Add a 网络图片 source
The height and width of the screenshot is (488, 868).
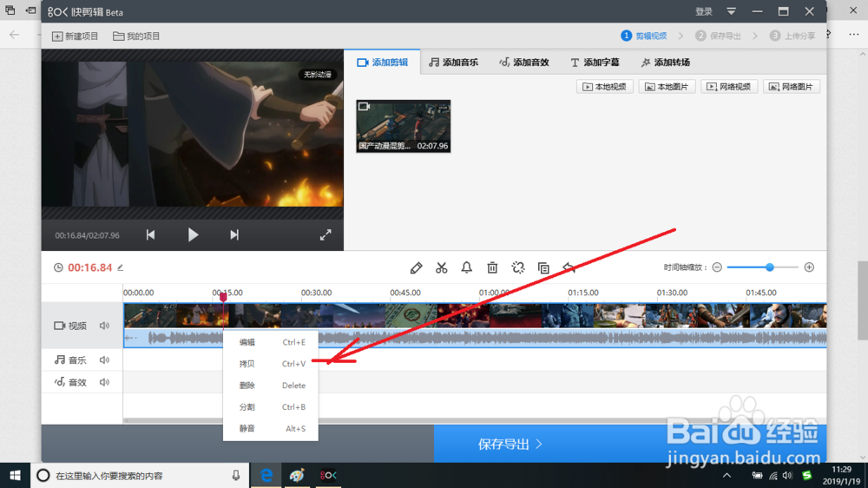791,87
